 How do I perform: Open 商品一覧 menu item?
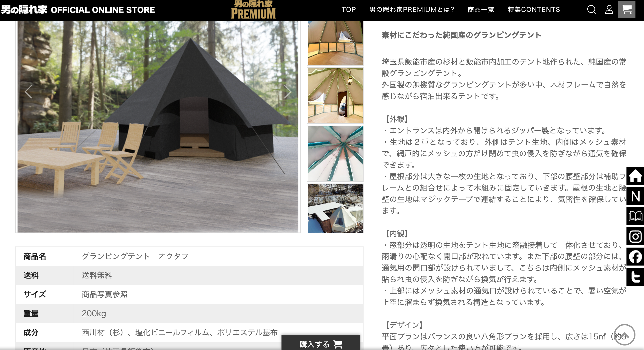(481, 9)
